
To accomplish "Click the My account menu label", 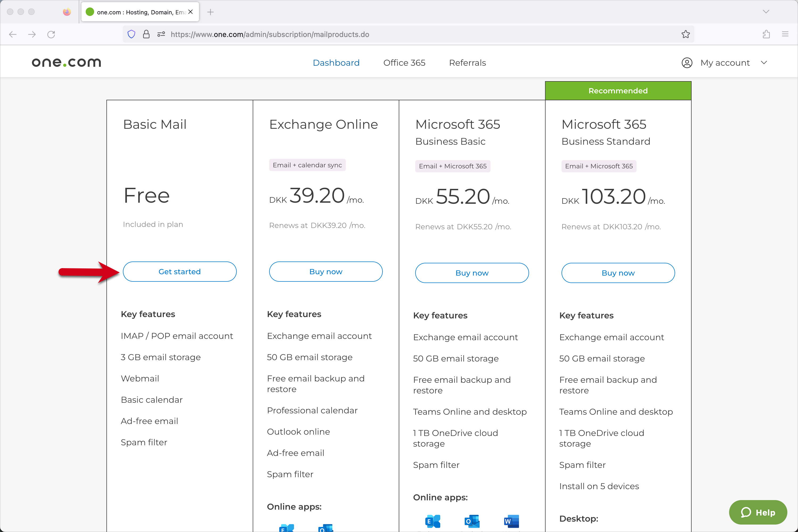I will [x=725, y=63].
